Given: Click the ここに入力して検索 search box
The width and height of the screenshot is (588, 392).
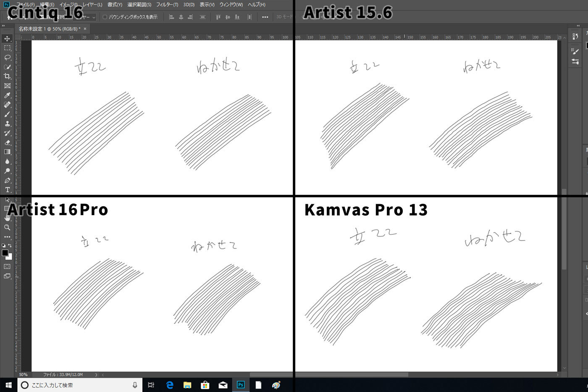Looking at the screenshot, I should [79, 385].
